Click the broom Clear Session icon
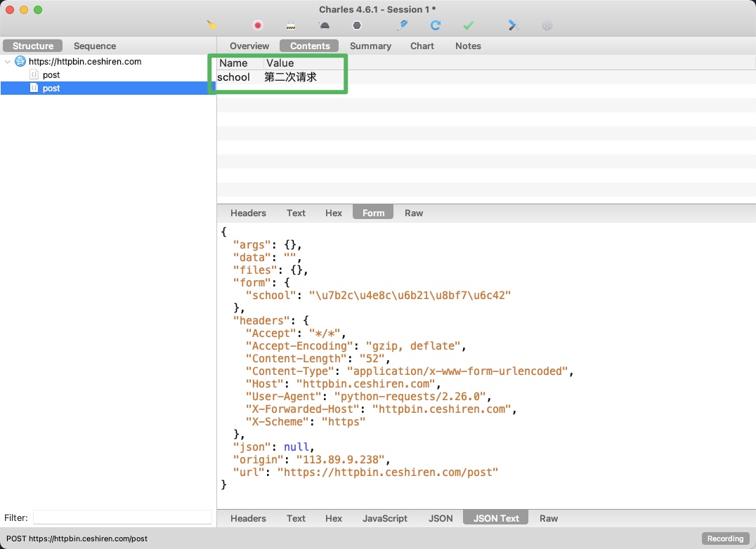Viewport: 756px width, 549px height. click(211, 25)
